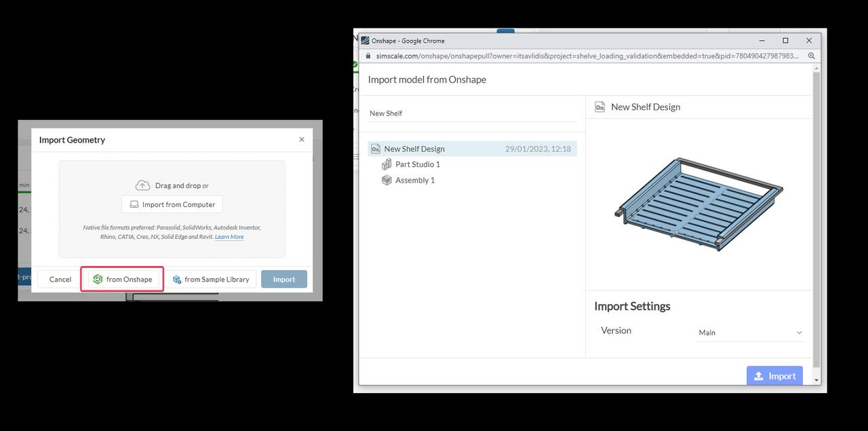Click the Part Studio icon beside Part Studio 1

click(x=388, y=164)
